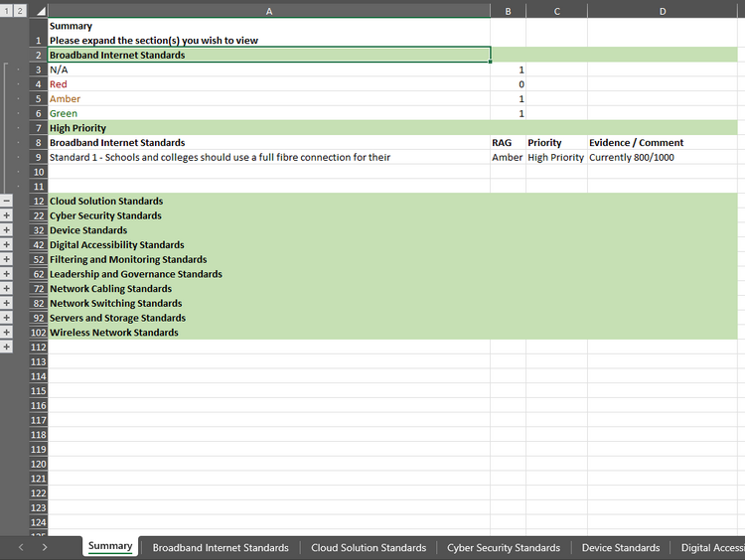Click outline level 1 button
This screenshot has width=745, height=560.
coord(6,11)
